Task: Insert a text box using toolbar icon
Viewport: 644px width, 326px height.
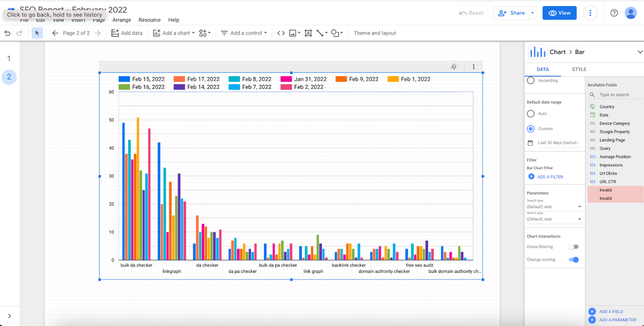Action: 308,33
